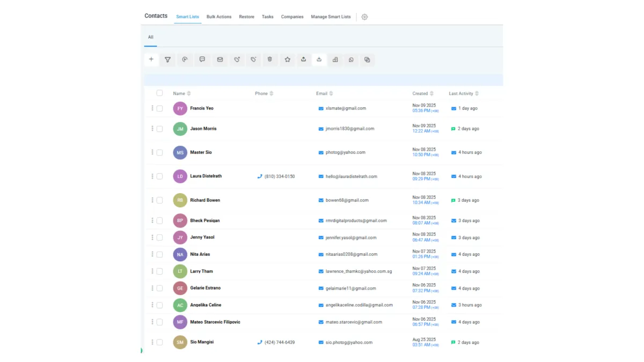Open three-dot menu for Gelarie Estrano
Screen dimensions: 644x362
point(152,288)
